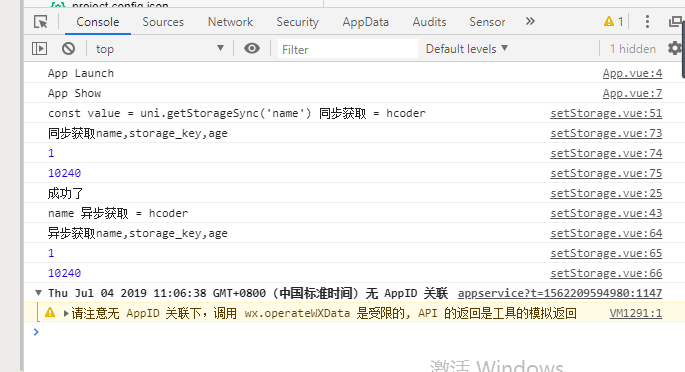This screenshot has width=685, height=372.
Task: Open the setStorage.vue:66 source link
Action: (x=606, y=273)
